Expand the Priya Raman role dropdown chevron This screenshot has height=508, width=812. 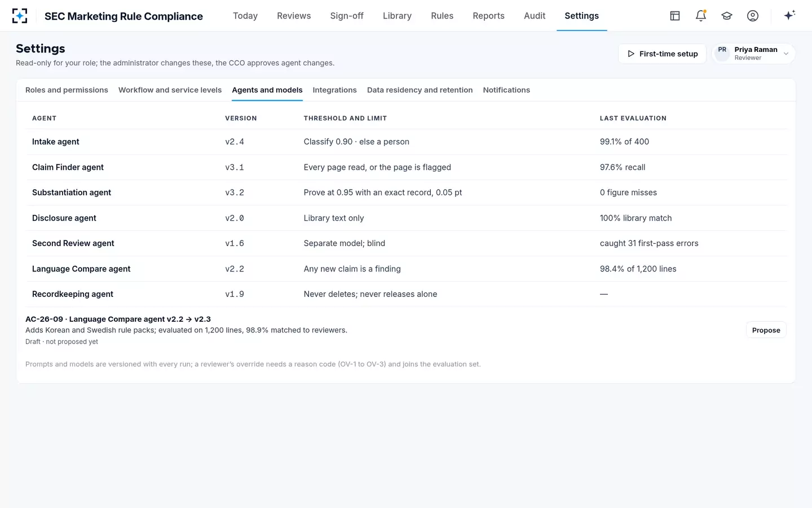pyautogui.click(x=786, y=54)
